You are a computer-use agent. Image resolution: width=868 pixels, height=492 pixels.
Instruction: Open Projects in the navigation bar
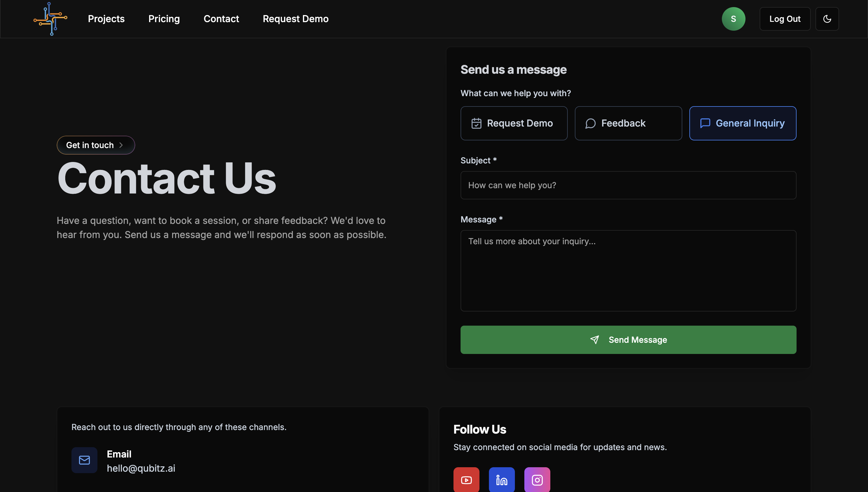click(106, 19)
